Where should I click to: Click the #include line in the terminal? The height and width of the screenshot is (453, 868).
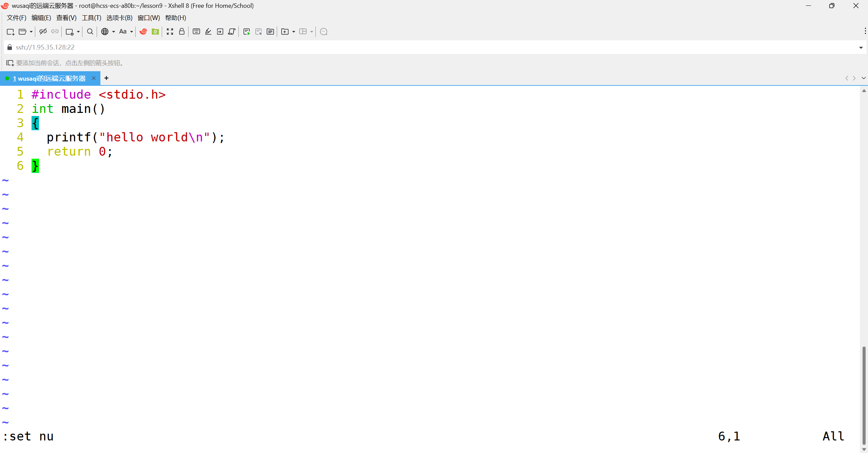click(x=98, y=95)
